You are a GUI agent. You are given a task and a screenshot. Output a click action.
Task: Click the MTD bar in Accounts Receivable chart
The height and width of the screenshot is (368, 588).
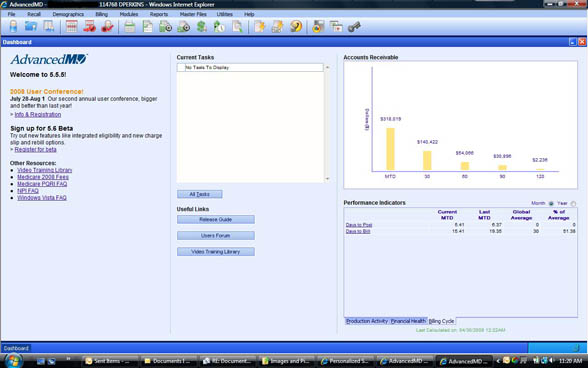[390, 149]
